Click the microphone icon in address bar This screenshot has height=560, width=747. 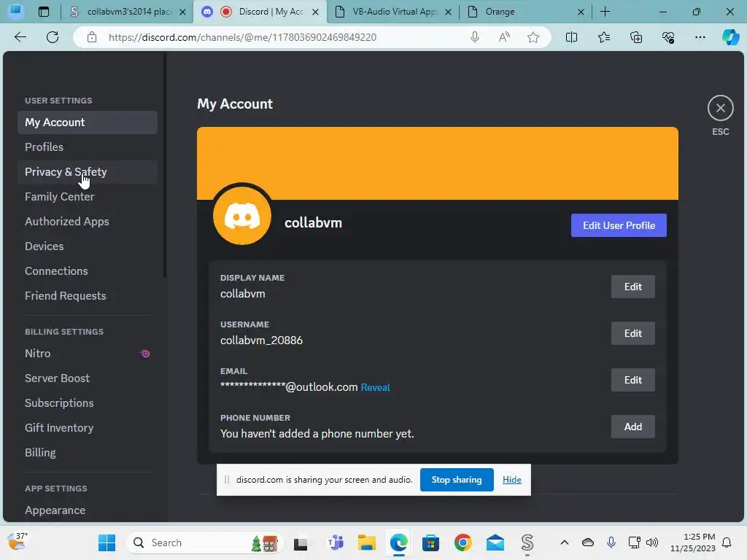pos(474,37)
